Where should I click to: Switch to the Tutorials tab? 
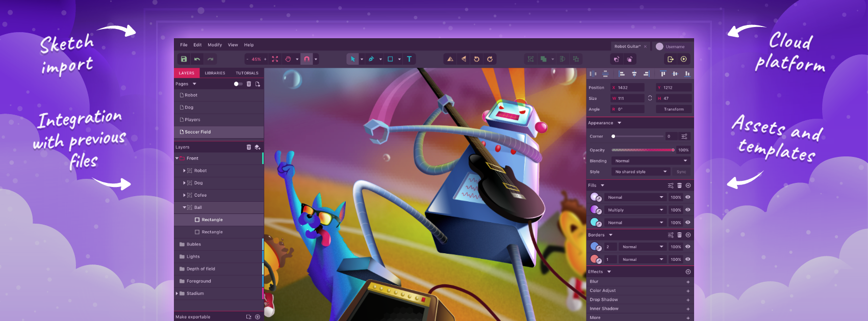(x=247, y=73)
